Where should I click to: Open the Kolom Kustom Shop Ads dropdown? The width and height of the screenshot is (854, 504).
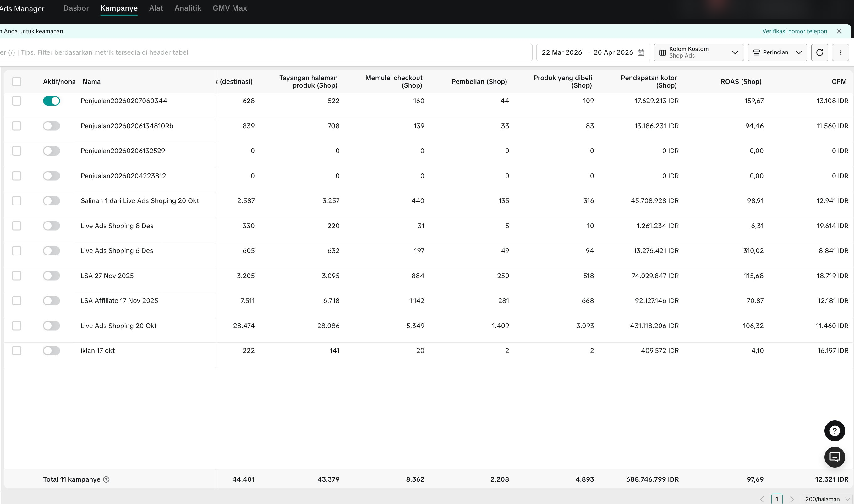click(698, 52)
